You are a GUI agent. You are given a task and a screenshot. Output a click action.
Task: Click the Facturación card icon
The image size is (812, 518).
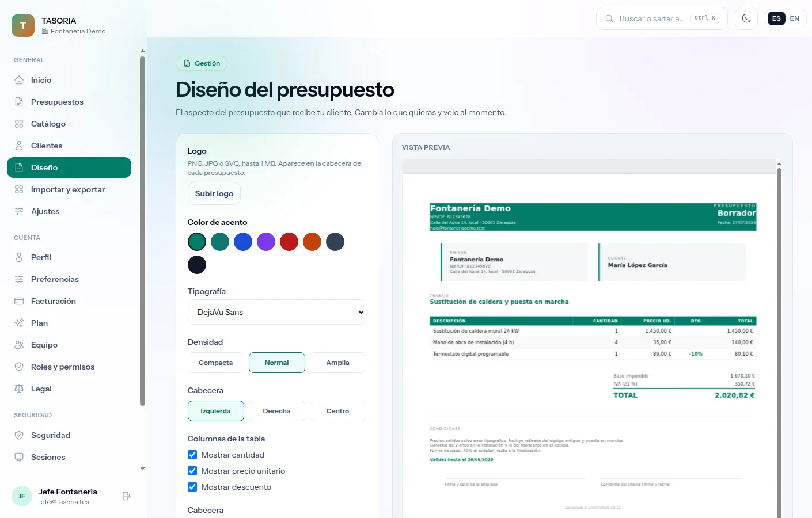[x=19, y=301]
